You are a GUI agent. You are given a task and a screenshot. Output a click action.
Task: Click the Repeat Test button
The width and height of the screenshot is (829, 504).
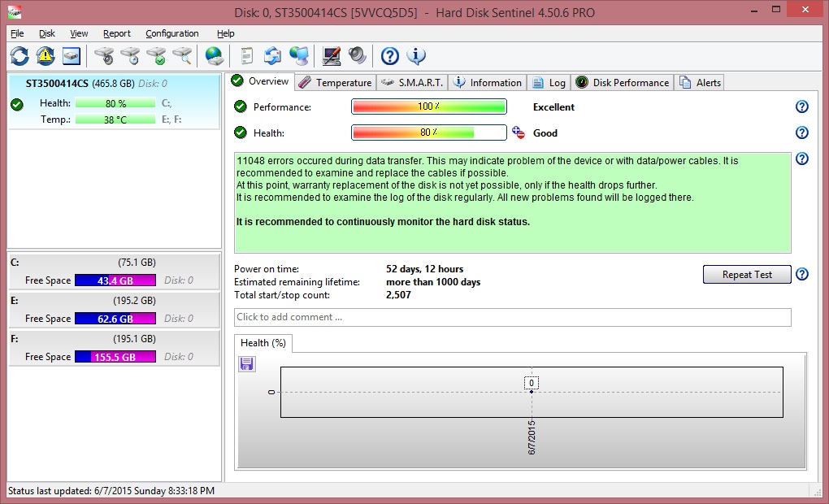[x=747, y=275]
